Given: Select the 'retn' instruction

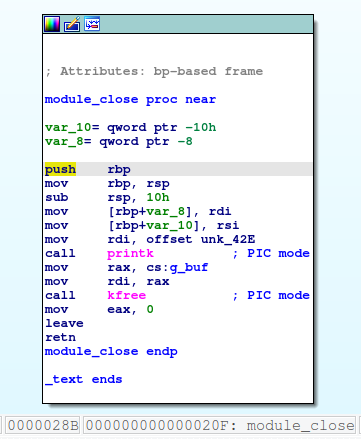Looking at the screenshot, I should click(60, 337).
